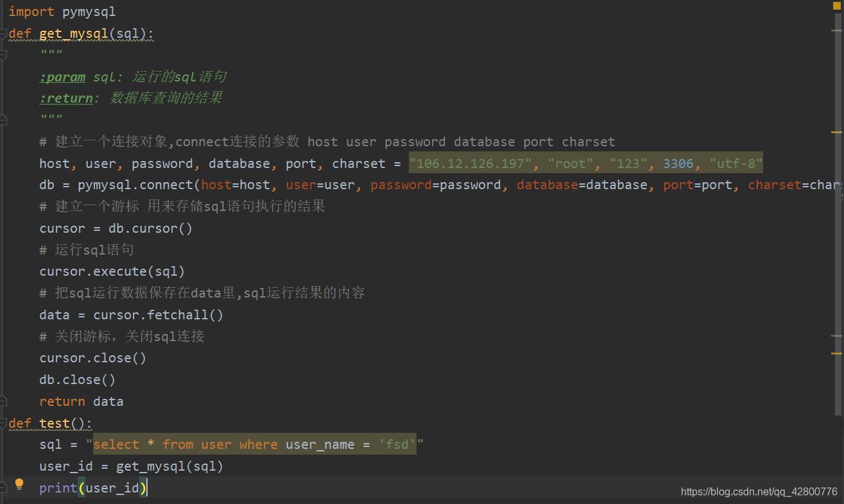Click the ':return' docstring tag
This screenshot has height=504, width=844.
tap(66, 98)
